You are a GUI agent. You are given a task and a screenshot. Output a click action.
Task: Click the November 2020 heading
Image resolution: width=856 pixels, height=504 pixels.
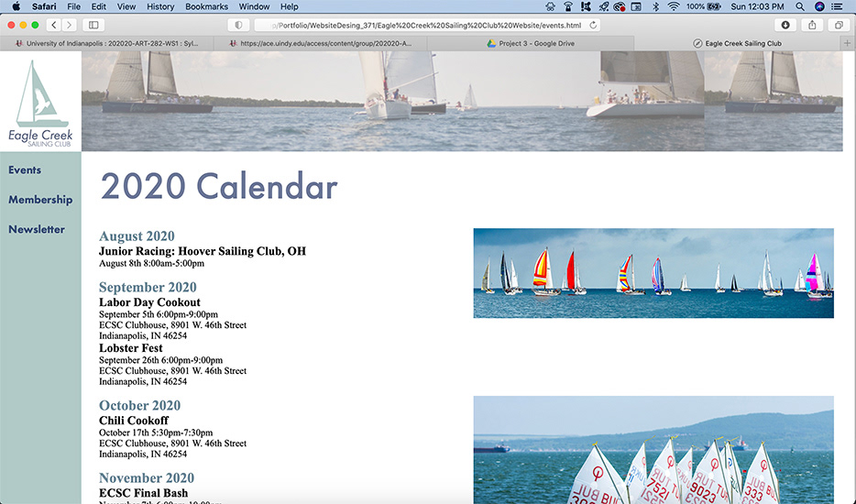pos(147,477)
